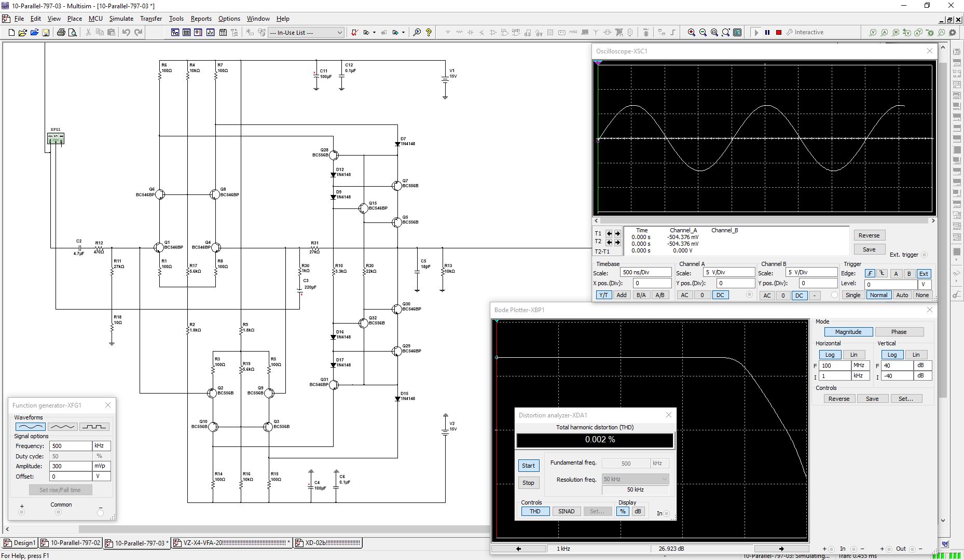Viewport: 964px width, 560px height.
Task: Zoom in on the schematic
Action: [x=692, y=32]
